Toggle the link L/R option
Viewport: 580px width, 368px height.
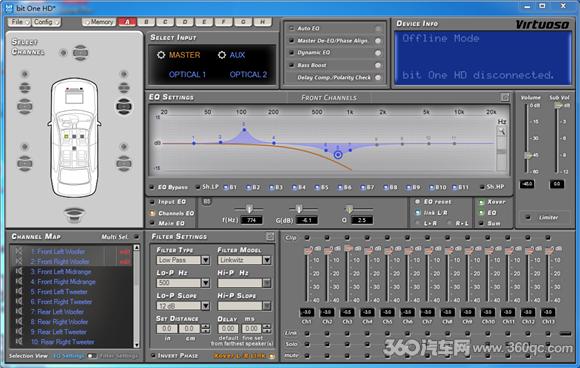pyautogui.click(x=418, y=213)
